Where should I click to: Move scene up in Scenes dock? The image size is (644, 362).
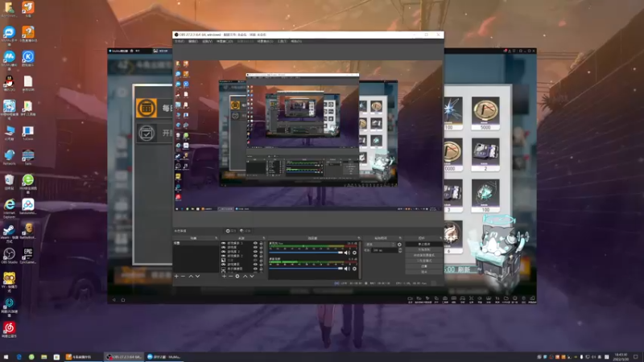point(191,276)
